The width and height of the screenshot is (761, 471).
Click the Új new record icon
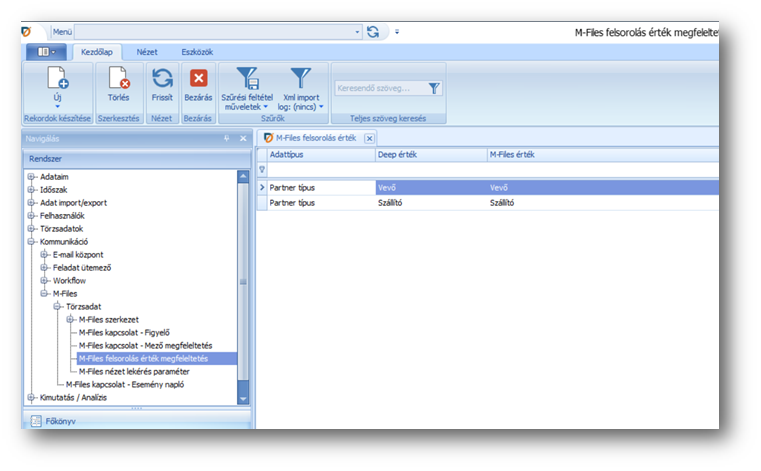click(x=57, y=79)
